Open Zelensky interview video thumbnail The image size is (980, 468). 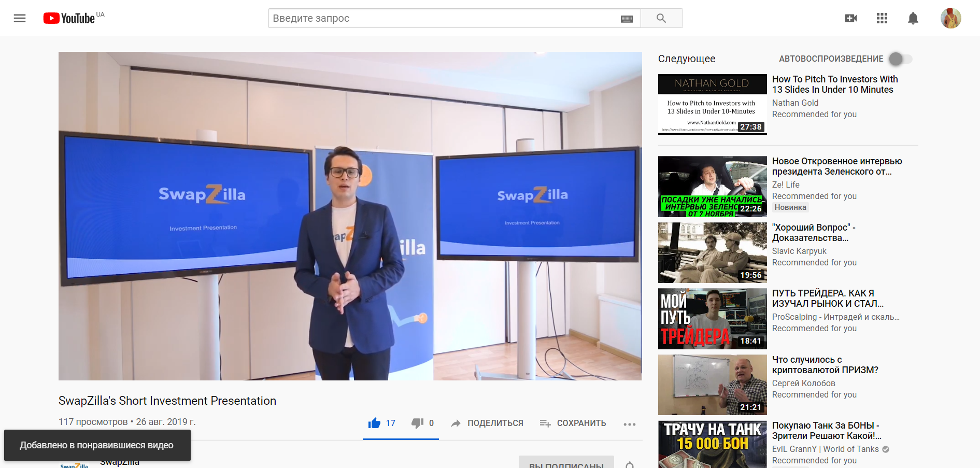(713, 187)
